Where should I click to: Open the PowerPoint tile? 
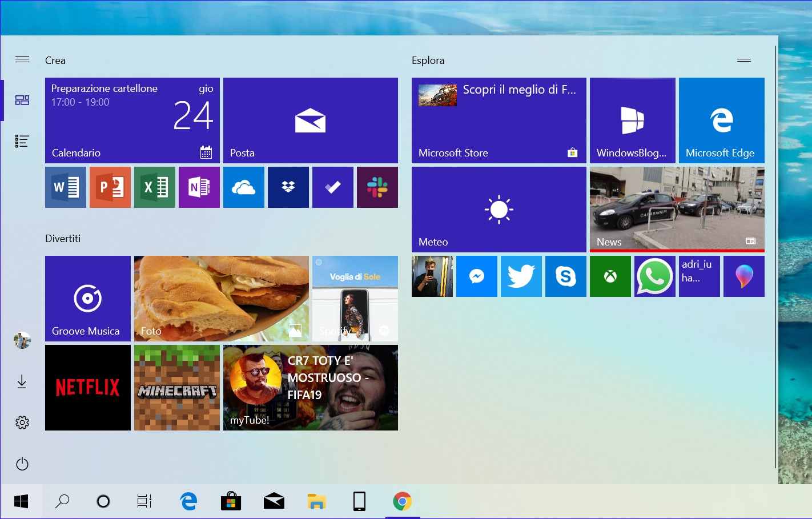point(110,187)
